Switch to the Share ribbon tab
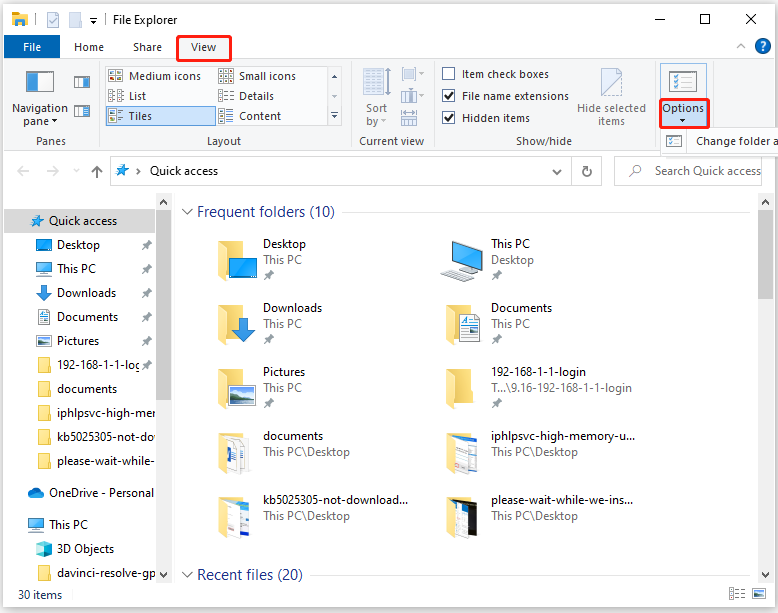Viewport: 778px width, 613px height. tap(147, 47)
